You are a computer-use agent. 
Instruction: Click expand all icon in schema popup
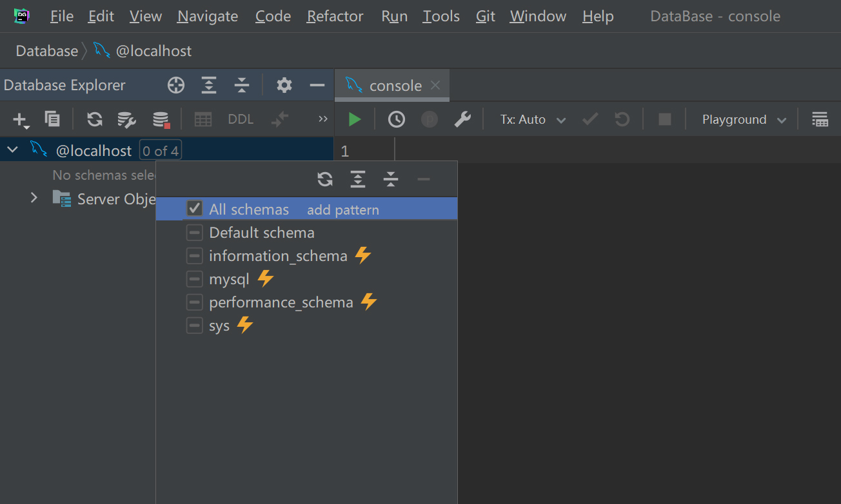coord(358,179)
